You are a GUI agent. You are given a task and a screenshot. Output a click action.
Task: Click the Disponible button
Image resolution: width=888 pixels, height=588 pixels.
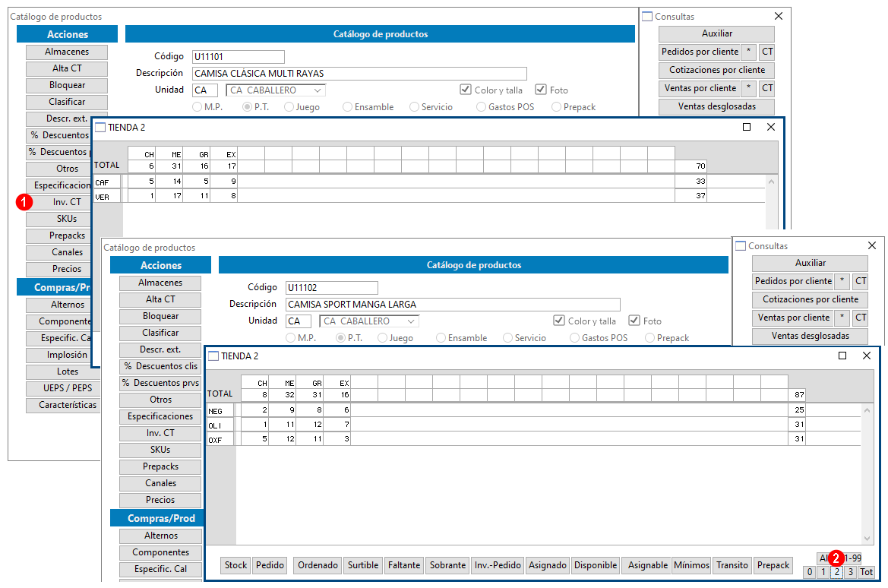pyautogui.click(x=596, y=565)
